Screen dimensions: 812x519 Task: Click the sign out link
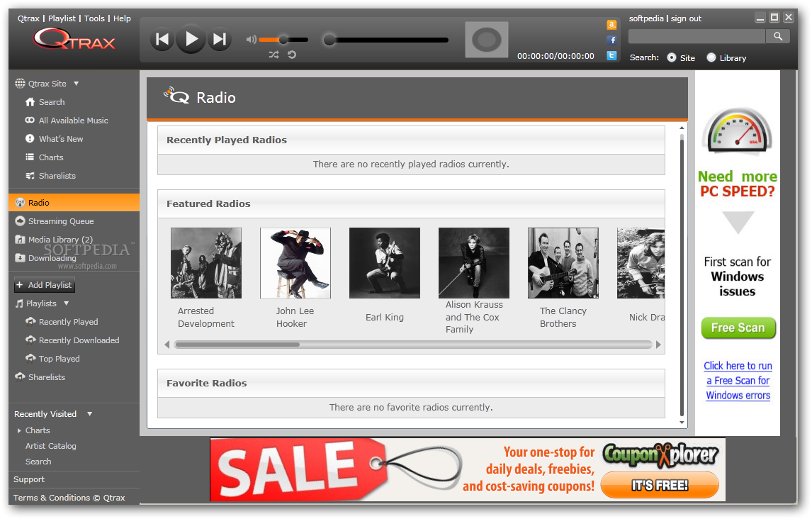(686, 18)
